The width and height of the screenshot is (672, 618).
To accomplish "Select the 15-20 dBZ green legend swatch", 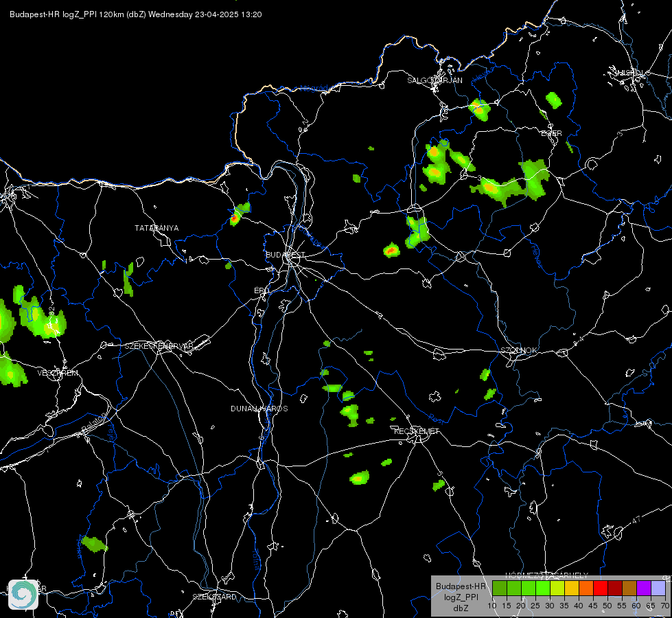I will tap(514, 588).
